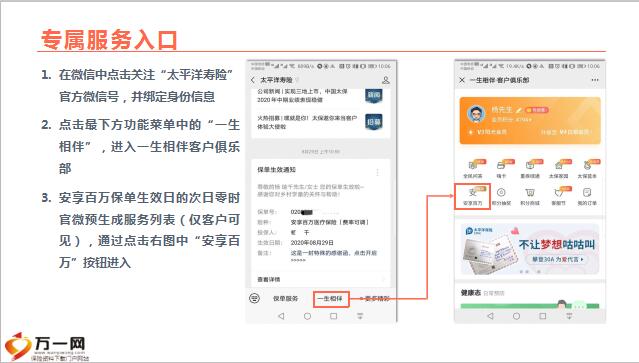639x363 pixels.
Task: Click the edit pencil next to user name
Action: (x=519, y=110)
